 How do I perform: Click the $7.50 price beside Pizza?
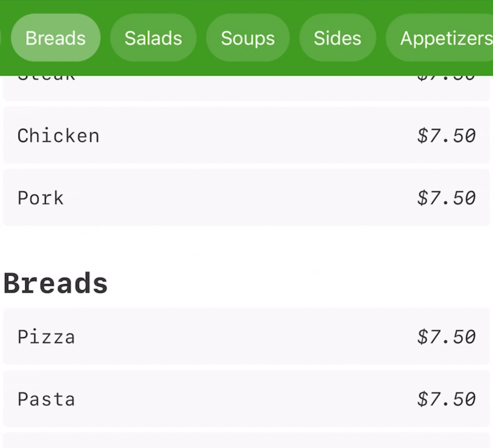446,336
